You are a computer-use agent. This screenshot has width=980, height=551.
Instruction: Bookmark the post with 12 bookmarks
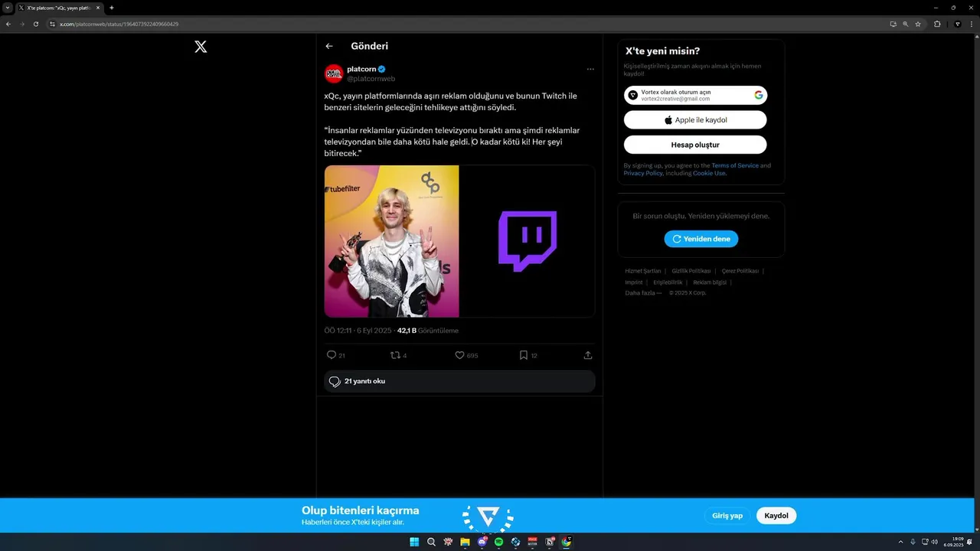pyautogui.click(x=524, y=355)
